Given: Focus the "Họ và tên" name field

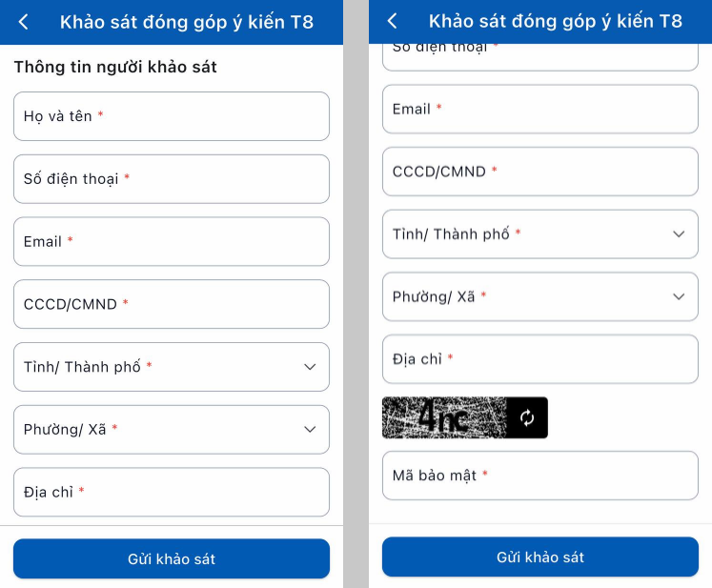Looking at the screenshot, I should 172,116.
